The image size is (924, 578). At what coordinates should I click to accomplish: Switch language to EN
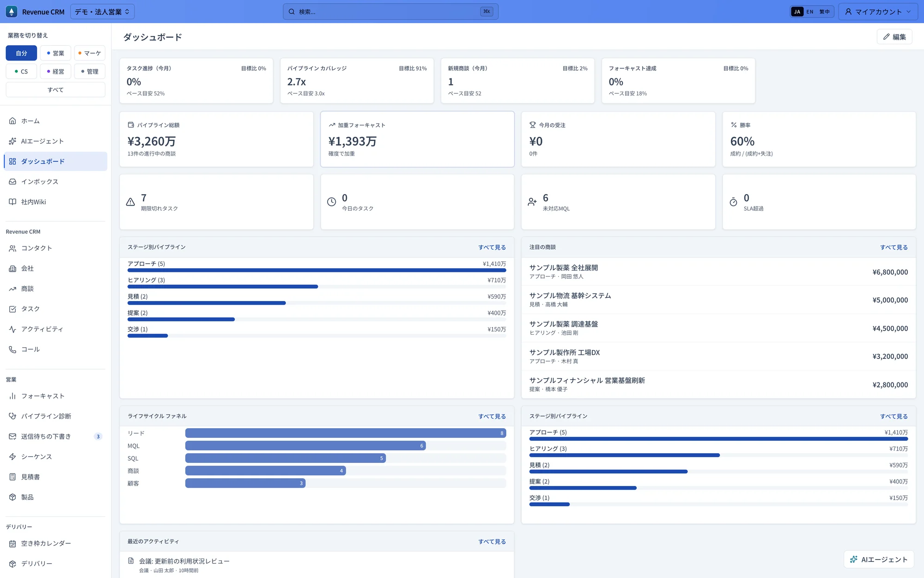coord(810,12)
